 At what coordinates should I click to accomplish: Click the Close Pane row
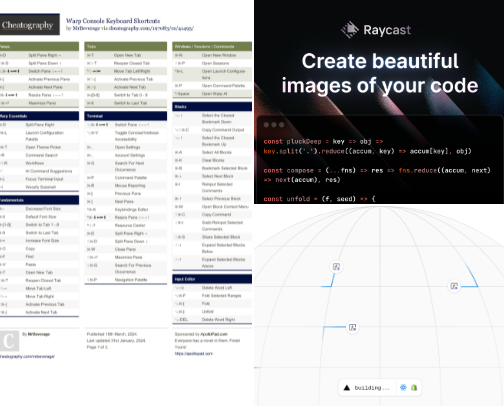(125, 249)
